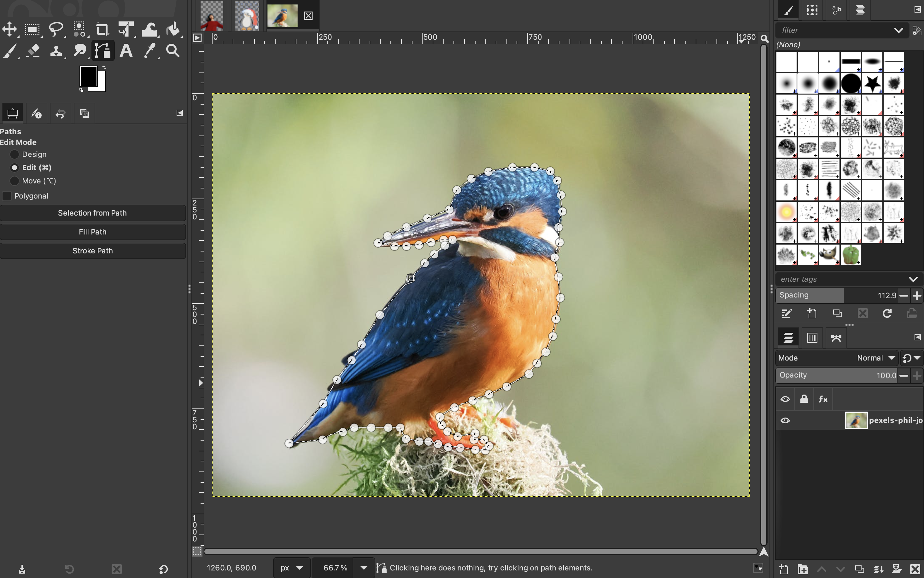Enable the Polygonal checkbox
The width and height of the screenshot is (924, 578).
click(7, 196)
